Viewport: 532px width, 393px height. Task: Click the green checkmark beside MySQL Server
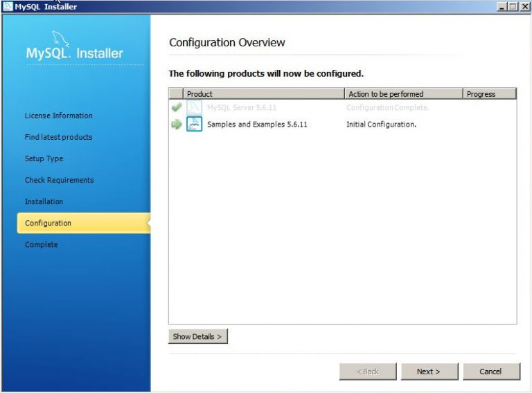177,107
